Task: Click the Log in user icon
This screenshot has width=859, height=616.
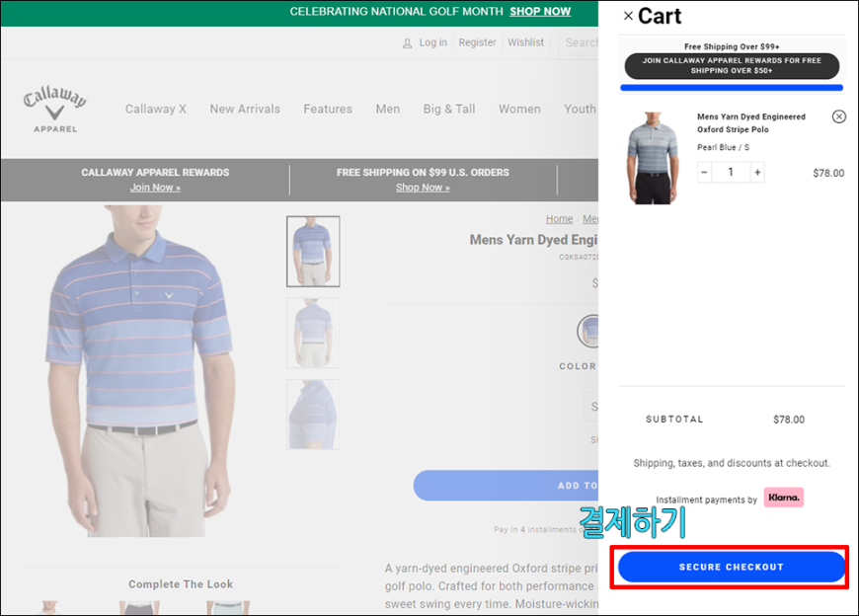Action: coord(407,43)
